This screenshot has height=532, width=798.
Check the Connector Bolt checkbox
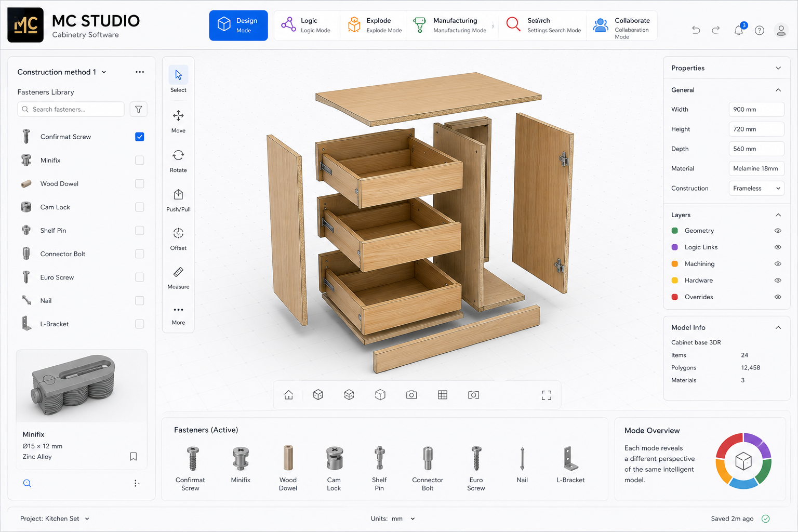140,254
